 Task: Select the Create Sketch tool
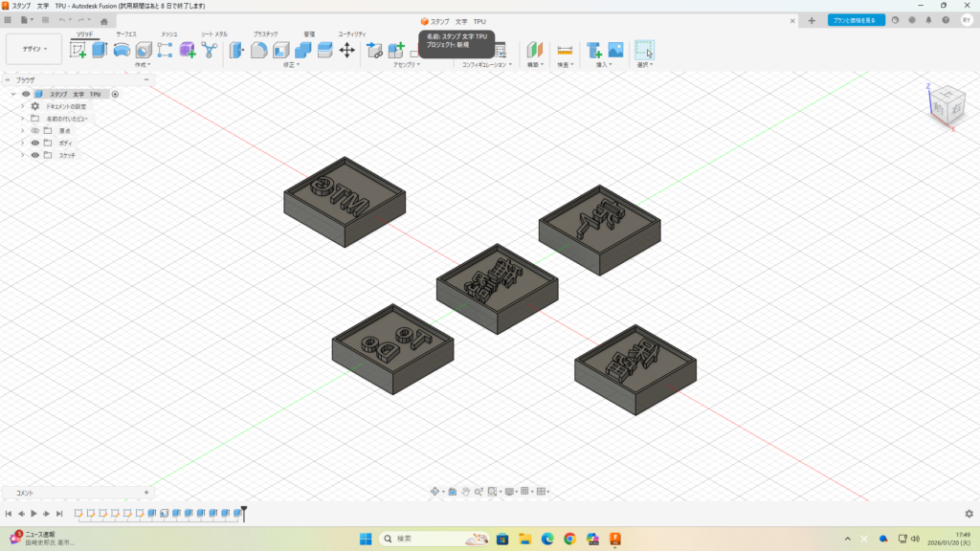click(x=78, y=50)
